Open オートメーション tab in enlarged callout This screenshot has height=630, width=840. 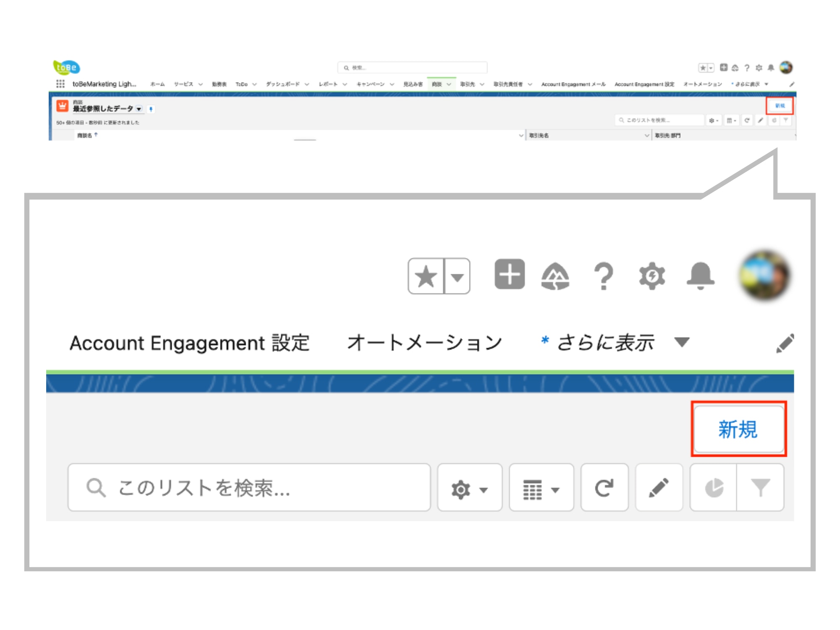tap(425, 343)
